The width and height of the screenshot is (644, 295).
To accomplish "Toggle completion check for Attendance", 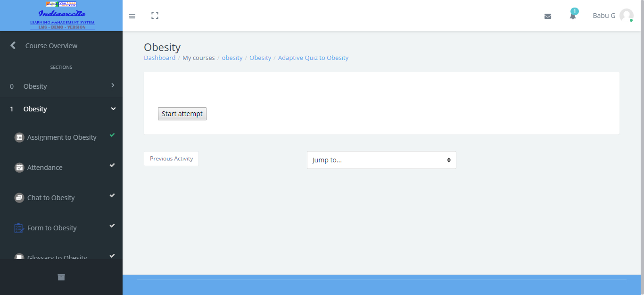I will [x=112, y=165].
